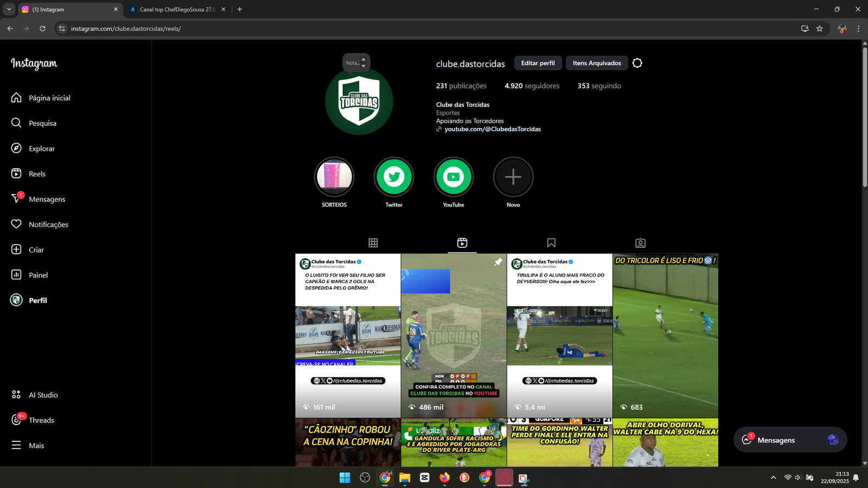Image resolution: width=868 pixels, height=488 pixels.
Task: Click the install app icon in address bar
Action: tap(805, 28)
